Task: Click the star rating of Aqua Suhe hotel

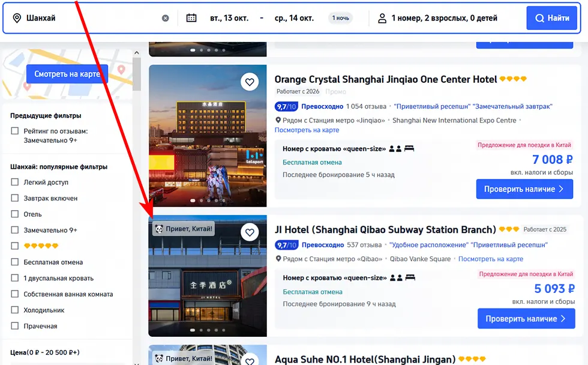Action: (x=472, y=359)
